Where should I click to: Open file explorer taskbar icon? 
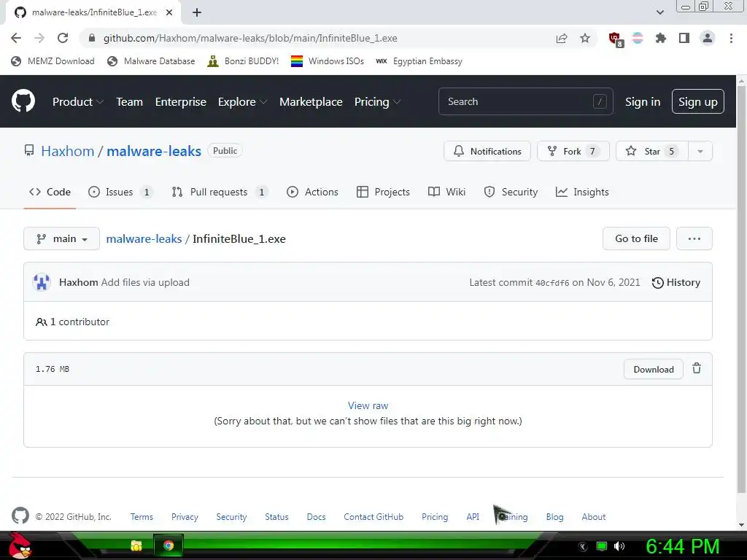136,545
